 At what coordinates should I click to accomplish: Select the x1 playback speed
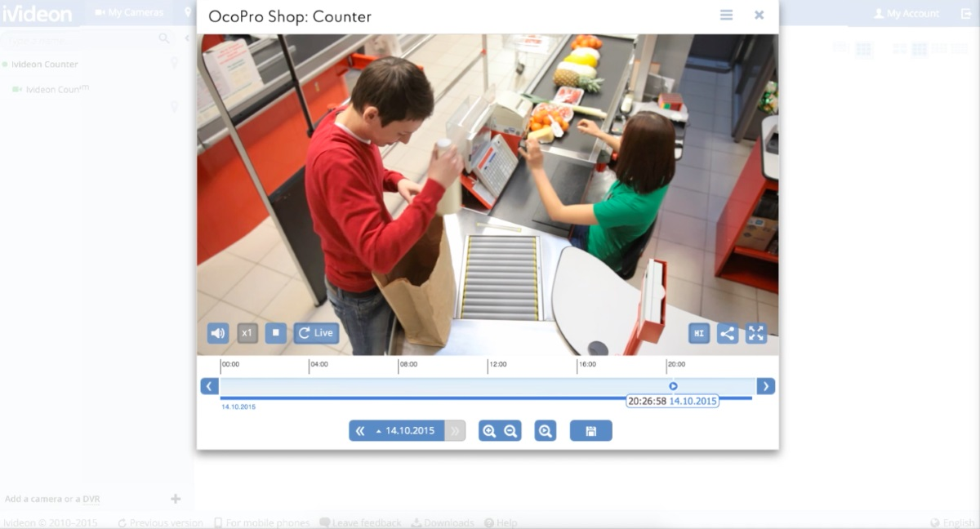(x=246, y=333)
